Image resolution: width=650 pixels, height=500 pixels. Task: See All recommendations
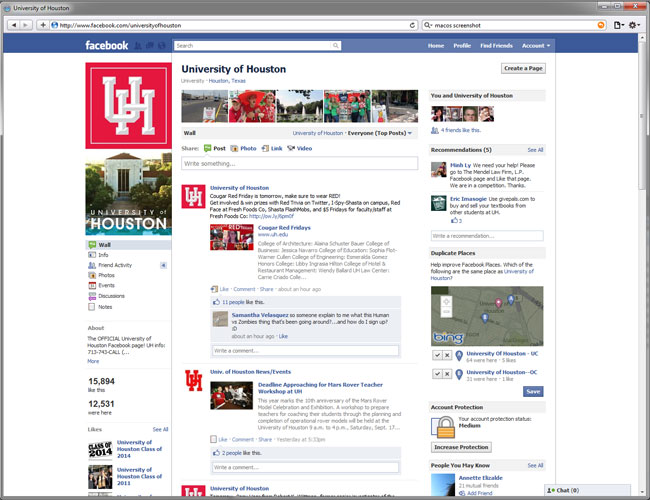pyautogui.click(x=535, y=150)
